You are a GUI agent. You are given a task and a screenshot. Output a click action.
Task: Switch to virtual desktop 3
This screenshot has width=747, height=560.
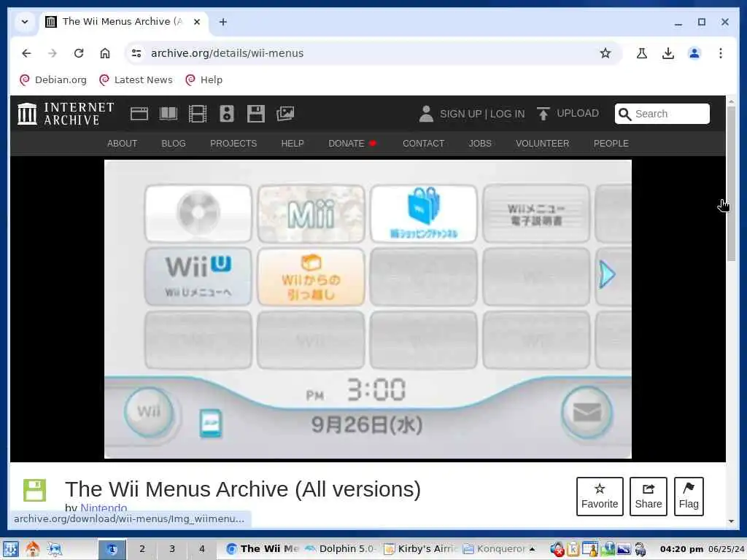pyautogui.click(x=172, y=549)
